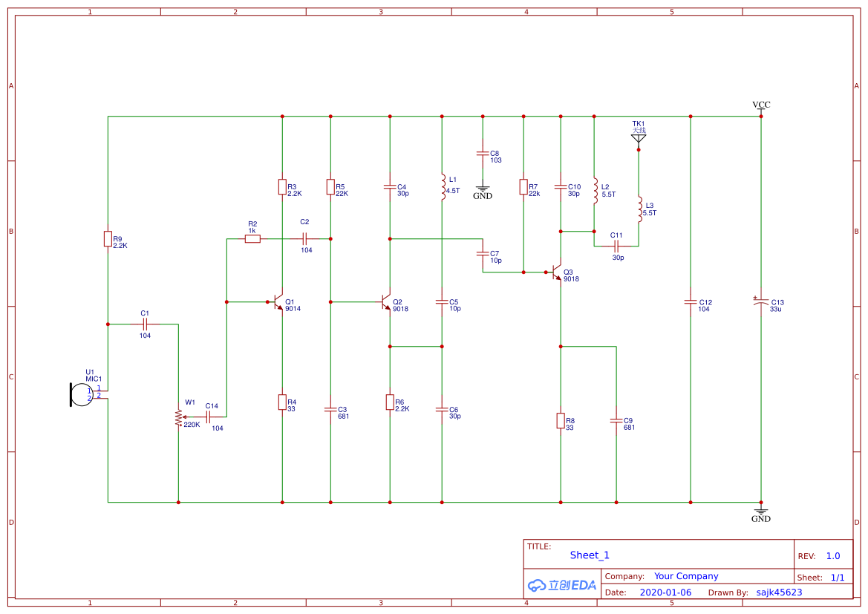Image resolution: width=868 pixels, height=614 pixels.
Task: Select the C8 103 capacitor symbol
Action: (483, 154)
